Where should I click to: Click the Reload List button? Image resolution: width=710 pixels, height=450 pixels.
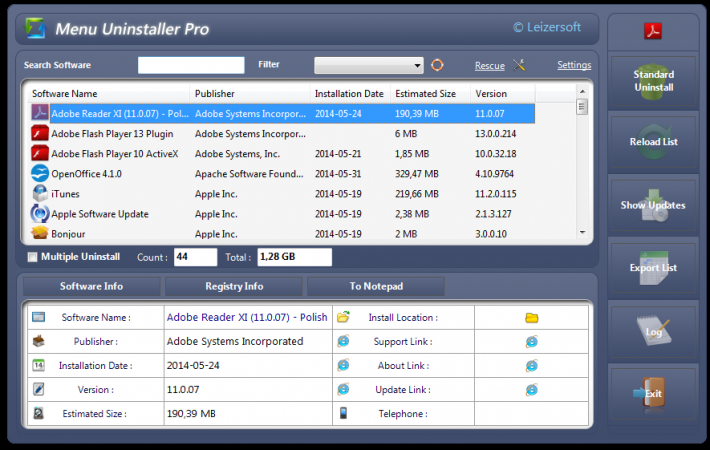[x=653, y=142]
